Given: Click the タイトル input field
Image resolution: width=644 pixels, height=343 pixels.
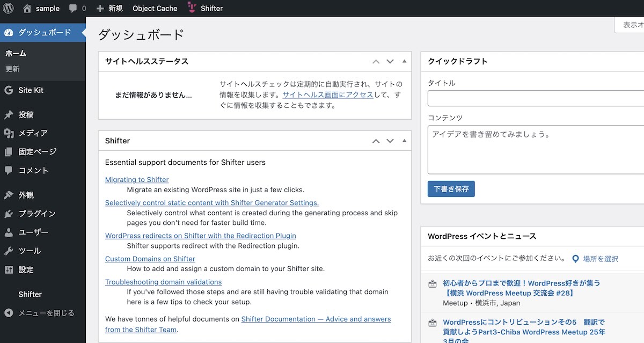Looking at the screenshot, I should (536, 99).
